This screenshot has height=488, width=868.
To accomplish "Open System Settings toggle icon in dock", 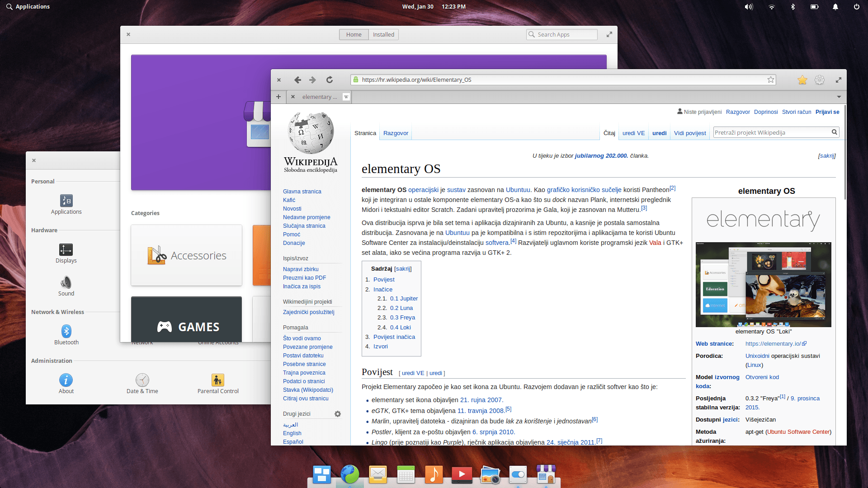I will point(518,474).
